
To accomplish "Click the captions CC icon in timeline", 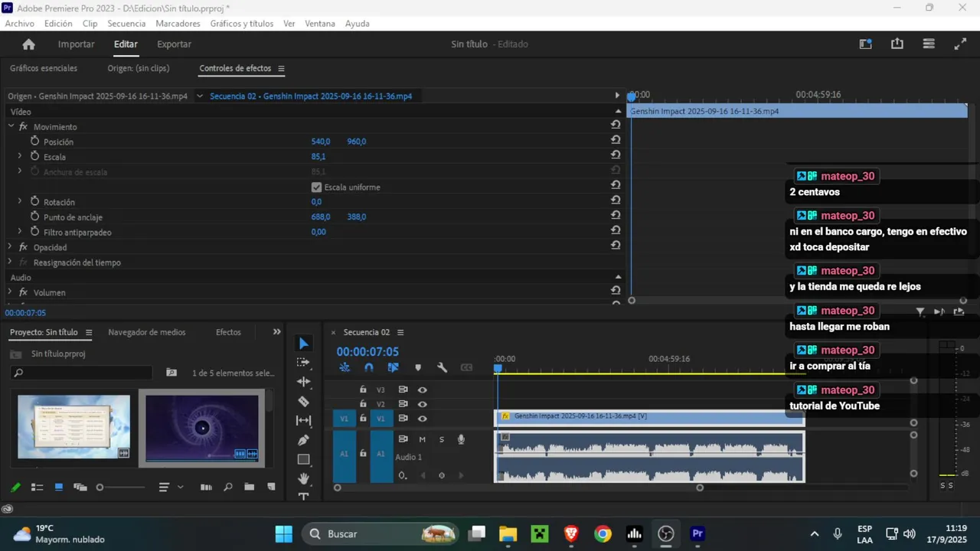I will pos(466,367).
